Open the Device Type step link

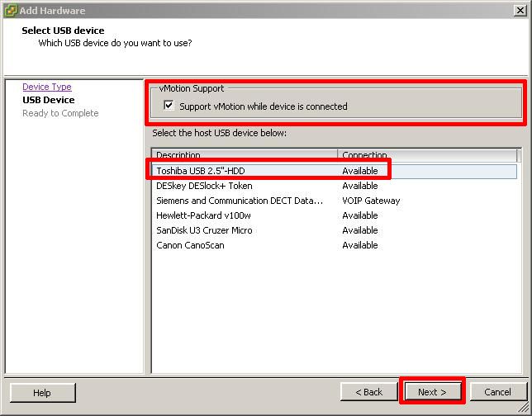pos(47,87)
